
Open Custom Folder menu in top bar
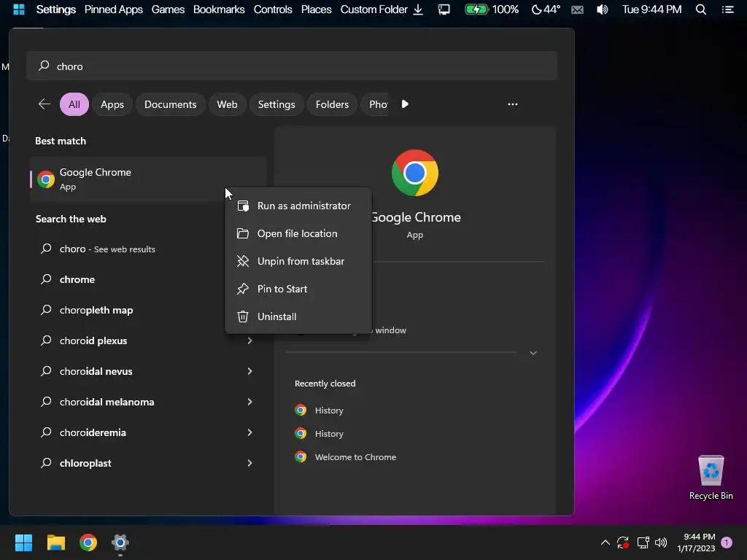[x=374, y=9]
